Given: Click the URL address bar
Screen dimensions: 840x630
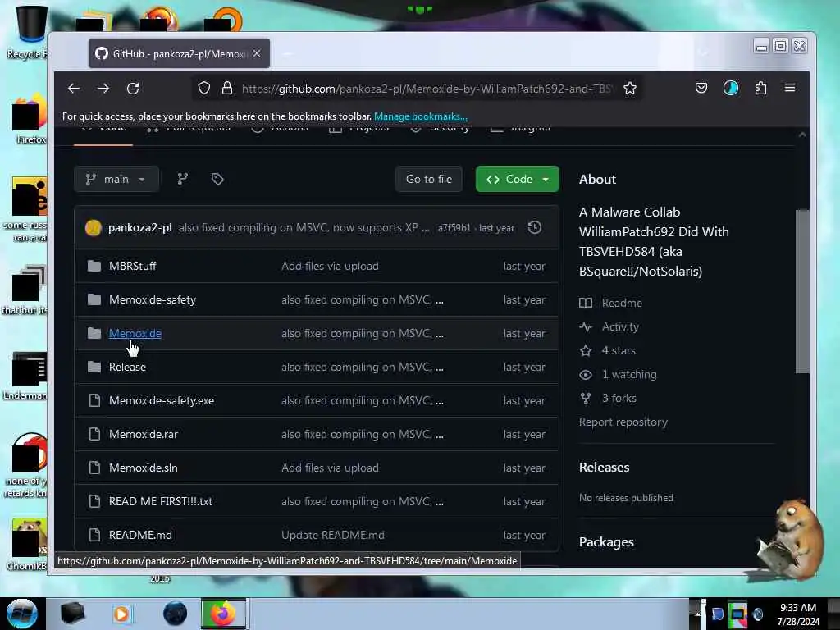Looking at the screenshot, I should point(418,89).
